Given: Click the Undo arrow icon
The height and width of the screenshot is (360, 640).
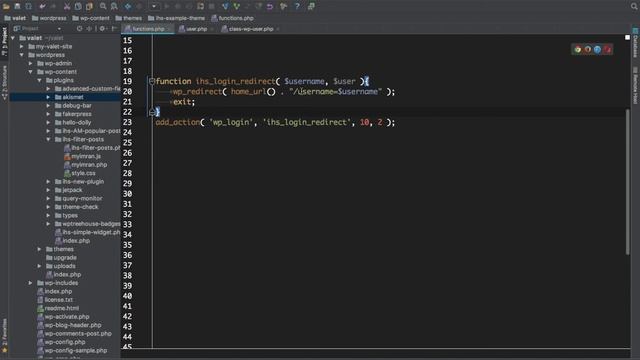Looking at the screenshot, I should coord(42,6).
